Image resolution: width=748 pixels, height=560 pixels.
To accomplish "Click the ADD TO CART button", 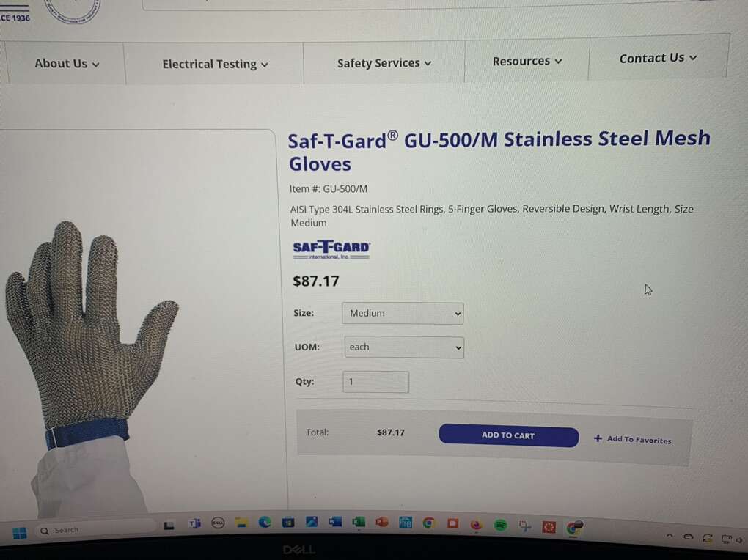I will coord(508,435).
